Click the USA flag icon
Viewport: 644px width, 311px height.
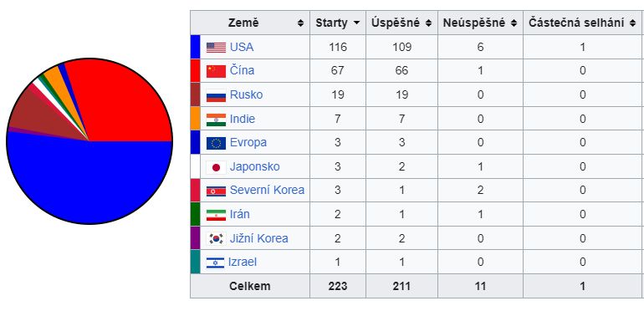pyautogui.click(x=216, y=48)
